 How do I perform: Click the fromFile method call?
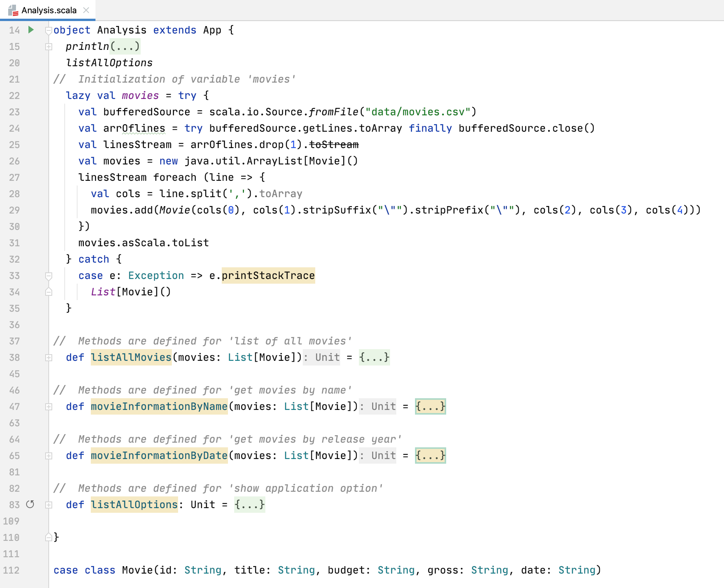[x=334, y=112]
